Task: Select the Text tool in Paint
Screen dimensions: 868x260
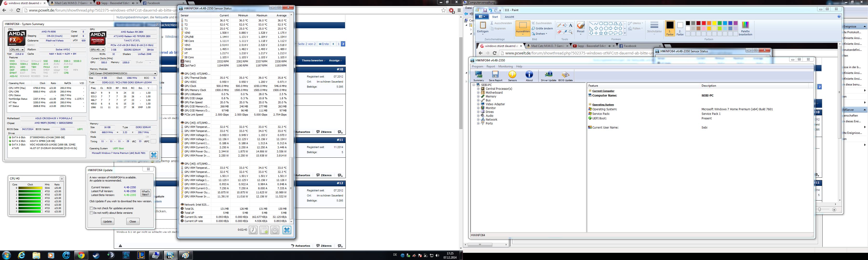Action: point(570,25)
